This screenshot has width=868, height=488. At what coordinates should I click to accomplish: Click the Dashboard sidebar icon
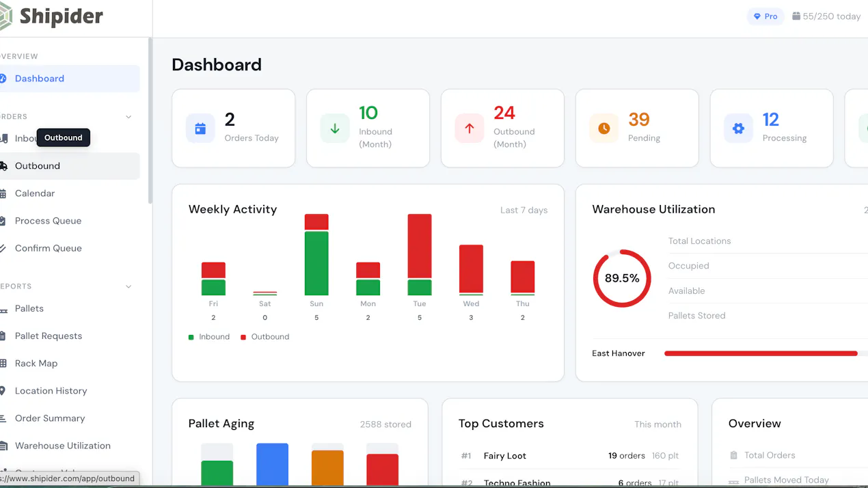pyautogui.click(x=3, y=79)
